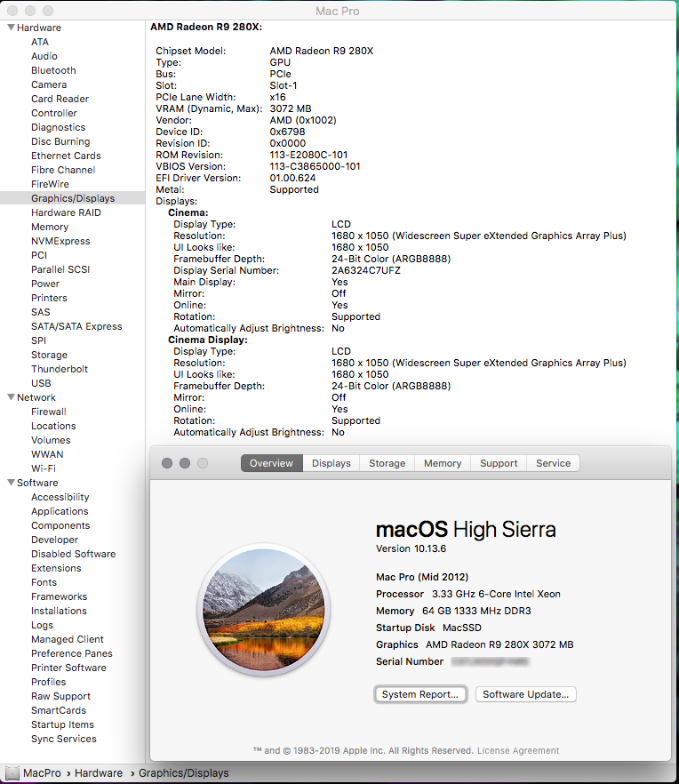Open the Storage tab in About This Mac
The image size is (679, 784).
click(387, 463)
